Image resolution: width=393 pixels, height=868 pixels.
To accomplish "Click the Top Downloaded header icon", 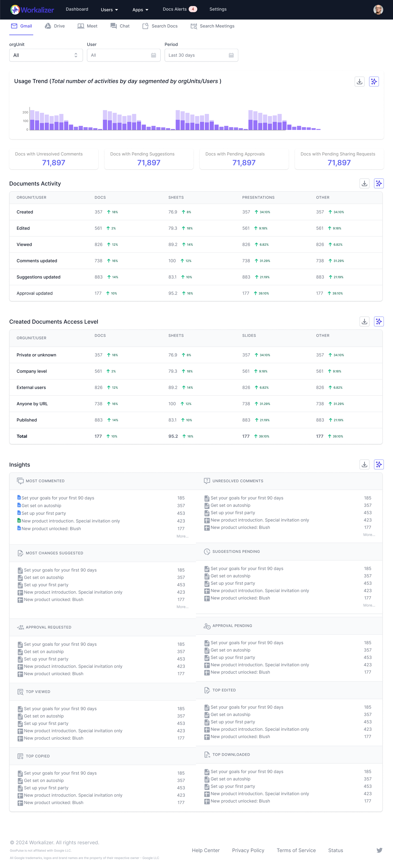I will pyautogui.click(x=207, y=754).
